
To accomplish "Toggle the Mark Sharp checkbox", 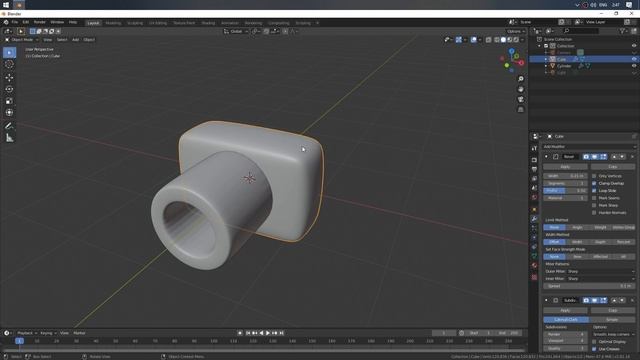I will [x=594, y=205].
